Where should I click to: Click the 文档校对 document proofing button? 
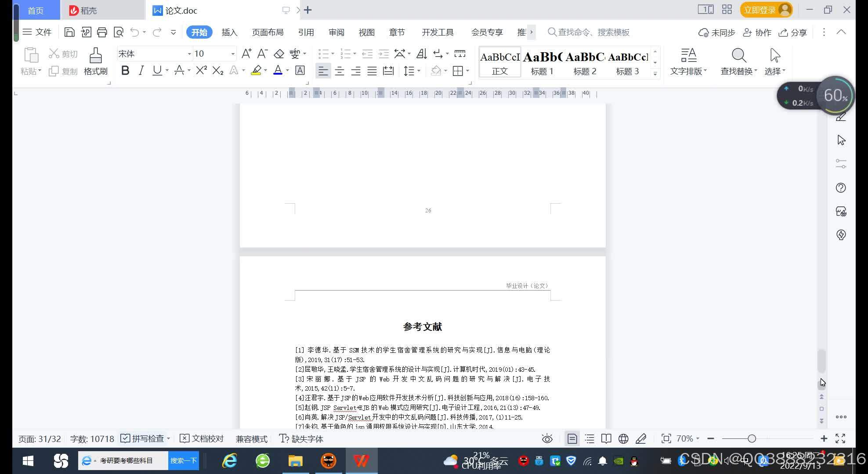(x=202, y=438)
